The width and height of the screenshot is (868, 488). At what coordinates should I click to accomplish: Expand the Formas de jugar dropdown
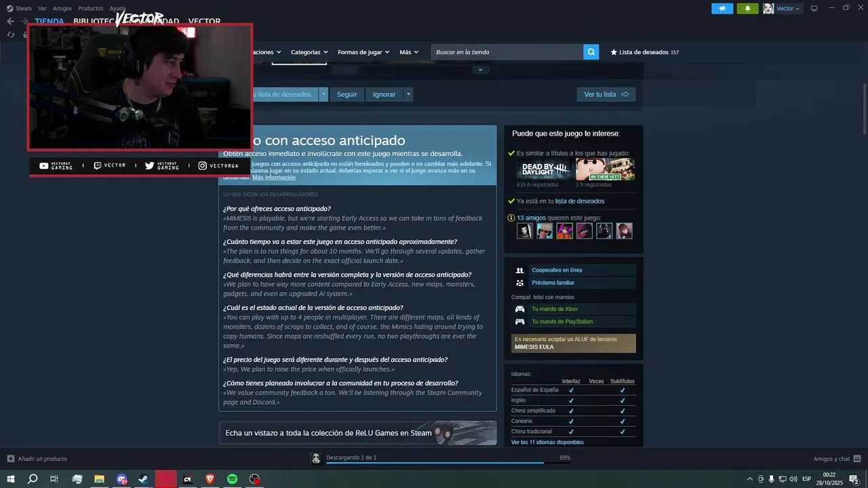coord(363,52)
